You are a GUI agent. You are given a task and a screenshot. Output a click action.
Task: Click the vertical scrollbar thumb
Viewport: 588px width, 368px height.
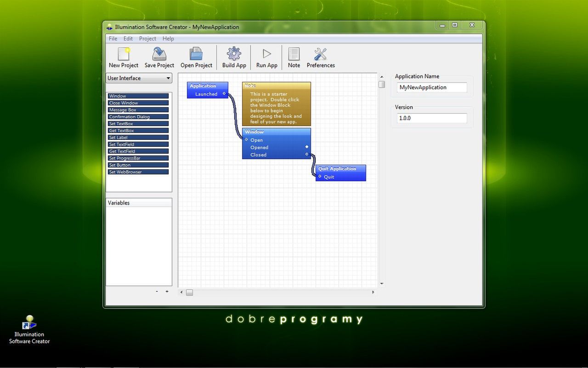coord(382,84)
